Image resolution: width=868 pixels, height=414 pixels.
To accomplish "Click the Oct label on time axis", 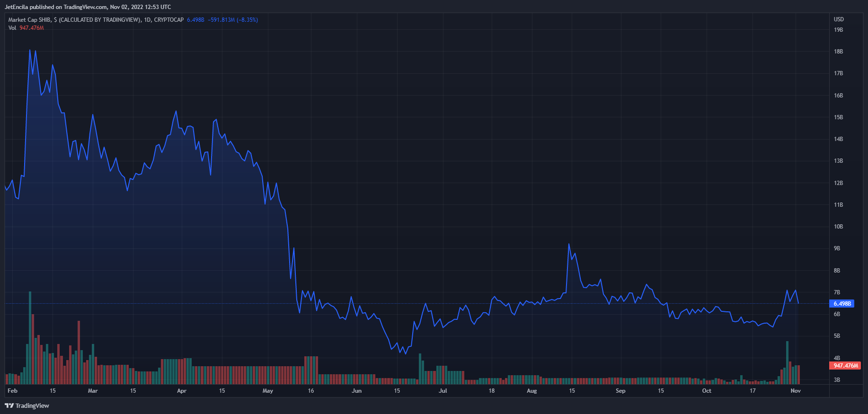I will tap(707, 391).
